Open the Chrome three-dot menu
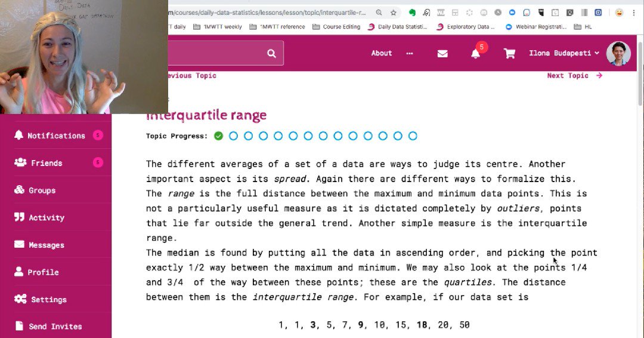Screen dimensions: 644x338 634,13
